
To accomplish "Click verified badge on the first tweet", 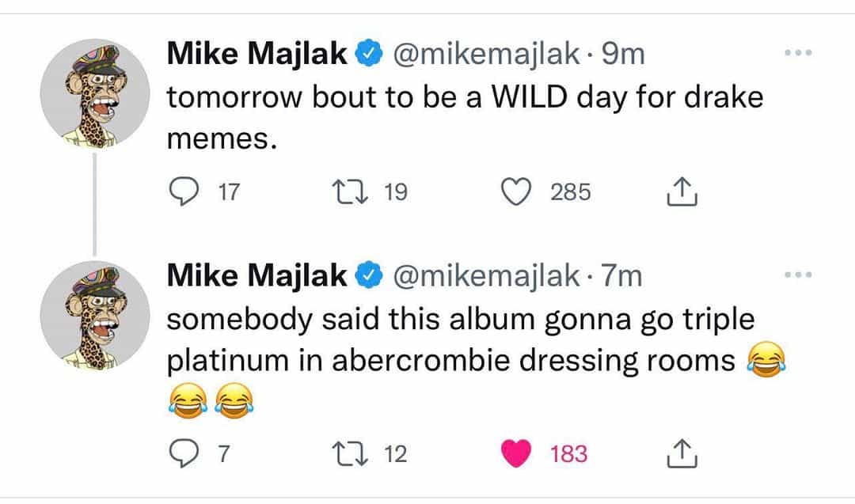I will point(368,55).
